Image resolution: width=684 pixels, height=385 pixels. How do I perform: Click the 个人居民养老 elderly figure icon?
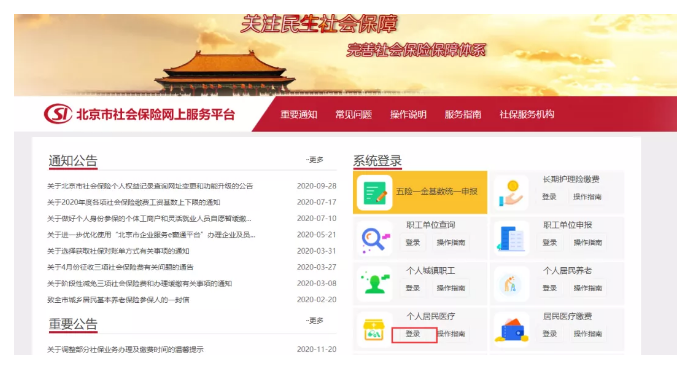click(511, 284)
